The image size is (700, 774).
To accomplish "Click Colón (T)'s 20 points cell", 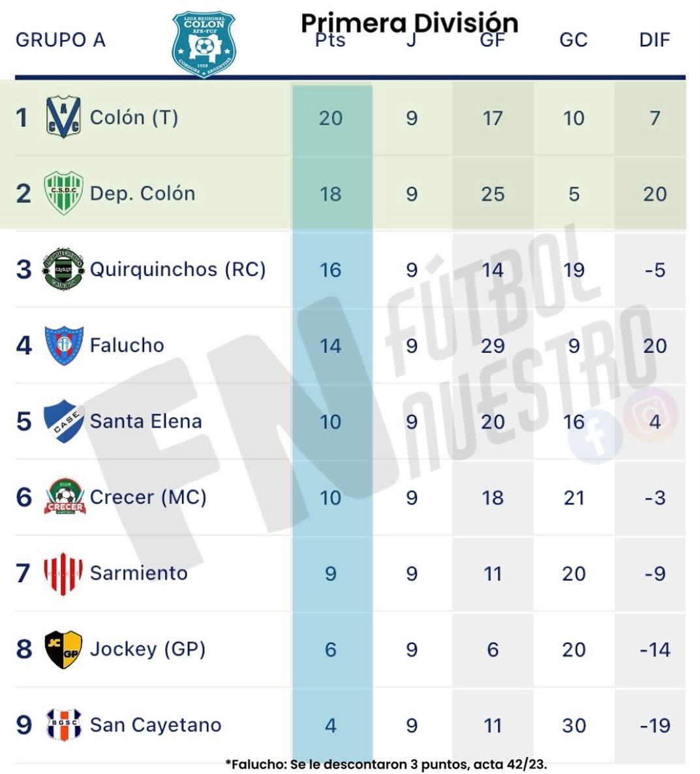I will point(331,118).
